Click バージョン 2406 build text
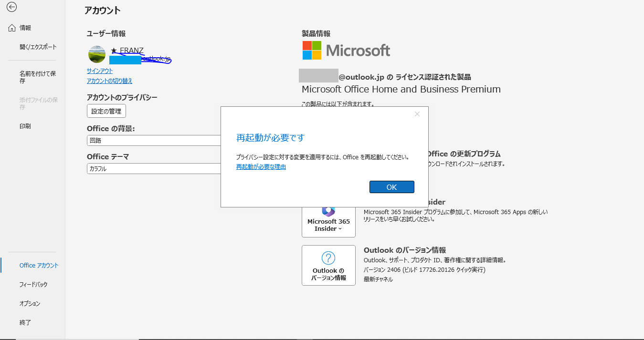644x340 pixels. [424, 270]
